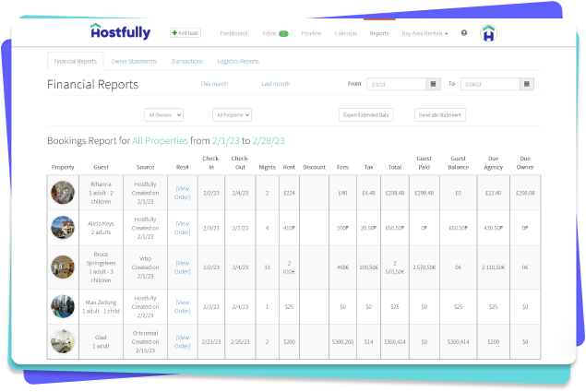The height and width of the screenshot is (392, 586).
Task: Open Alicia Keys' property thumbnail
Action: point(63,227)
